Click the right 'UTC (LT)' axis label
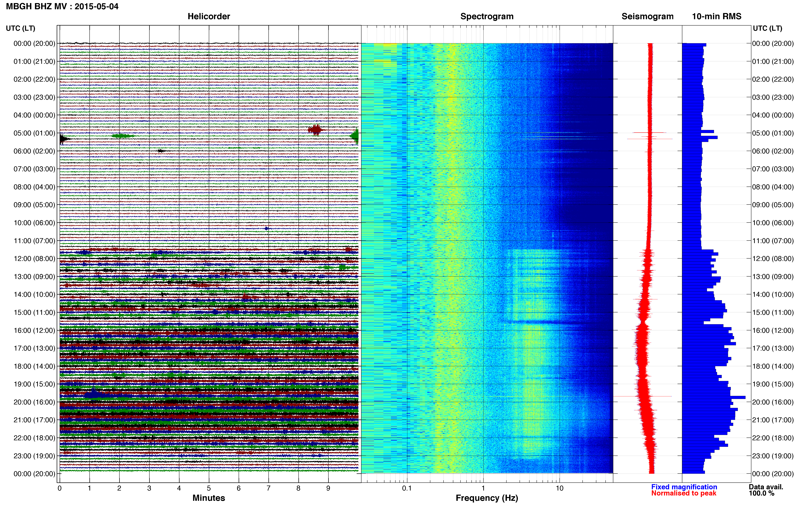The width and height of the screenshot is (812, 508). pos(767,28)
